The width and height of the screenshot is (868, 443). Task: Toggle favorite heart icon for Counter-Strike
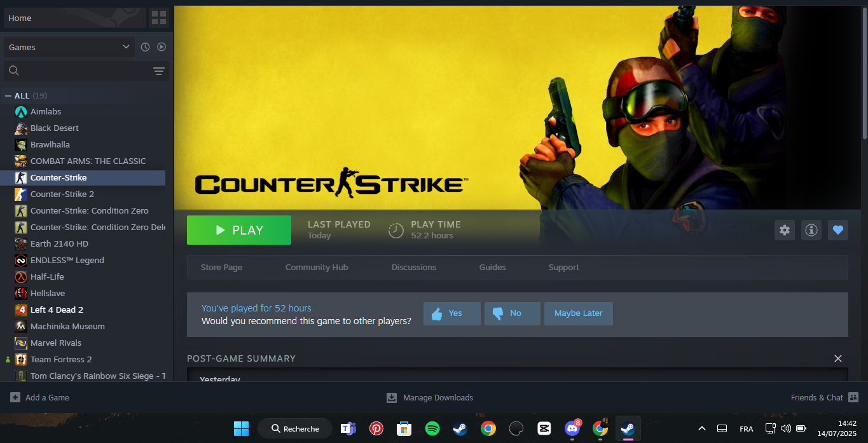pyautogui.click(x=837, y=230)
